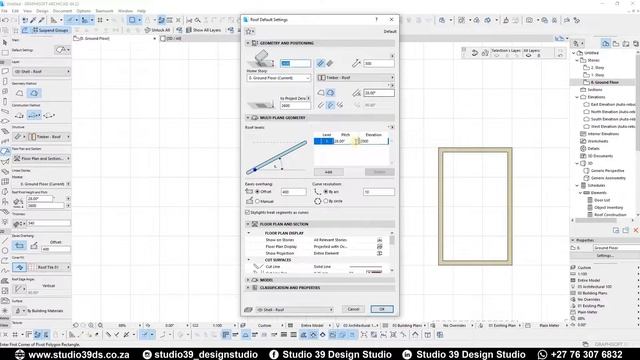The width and height of the screenshot is (640, 360).
Task: Select Door List schedule in Navigator
Action: 602,200
